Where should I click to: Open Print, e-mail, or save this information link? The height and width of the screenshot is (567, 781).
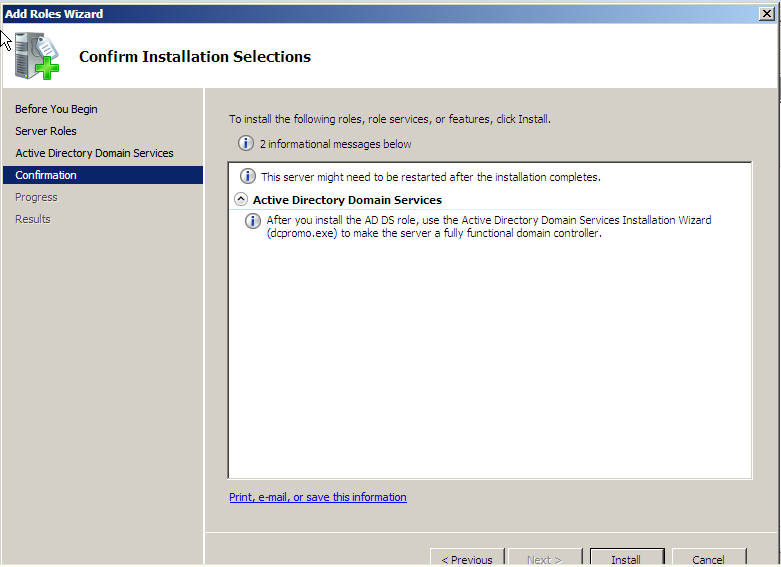click(x=318, y=497)
